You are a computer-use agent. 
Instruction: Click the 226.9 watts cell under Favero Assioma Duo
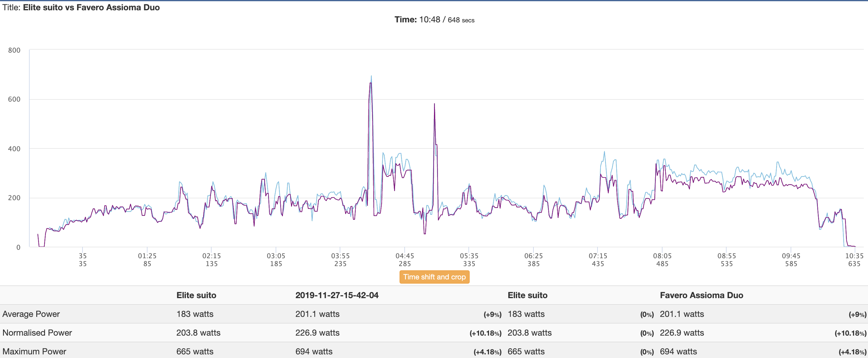tap(682, 333)
